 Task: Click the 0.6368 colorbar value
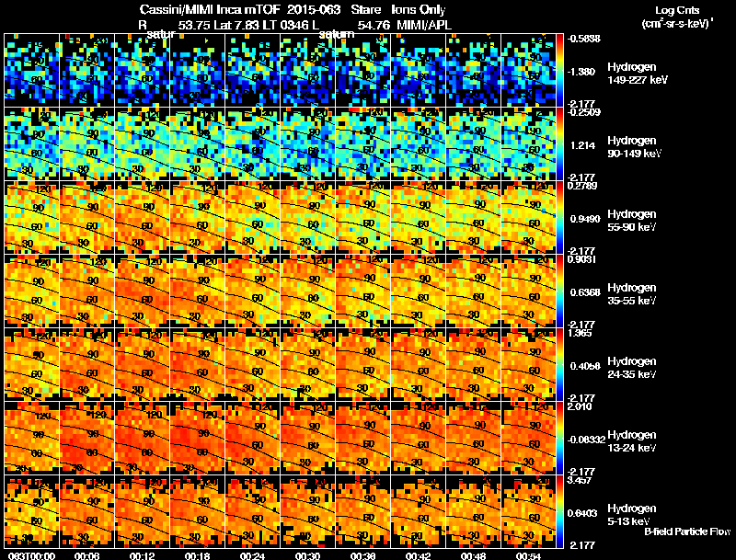coord(585,292)
